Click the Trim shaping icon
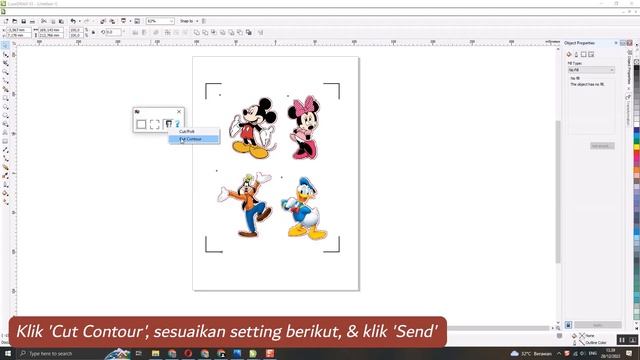640x360 pixels. coord(205,33)
